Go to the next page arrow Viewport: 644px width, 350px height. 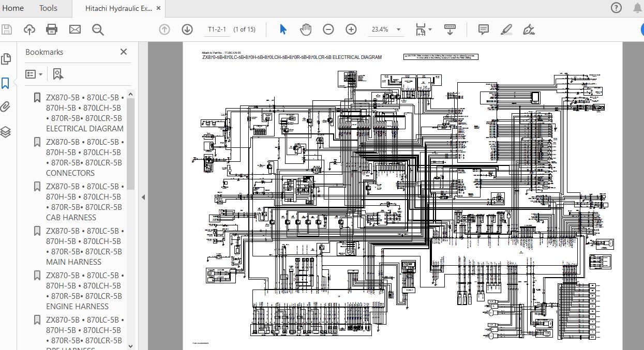pyautogui.click(x=187, y=29)
